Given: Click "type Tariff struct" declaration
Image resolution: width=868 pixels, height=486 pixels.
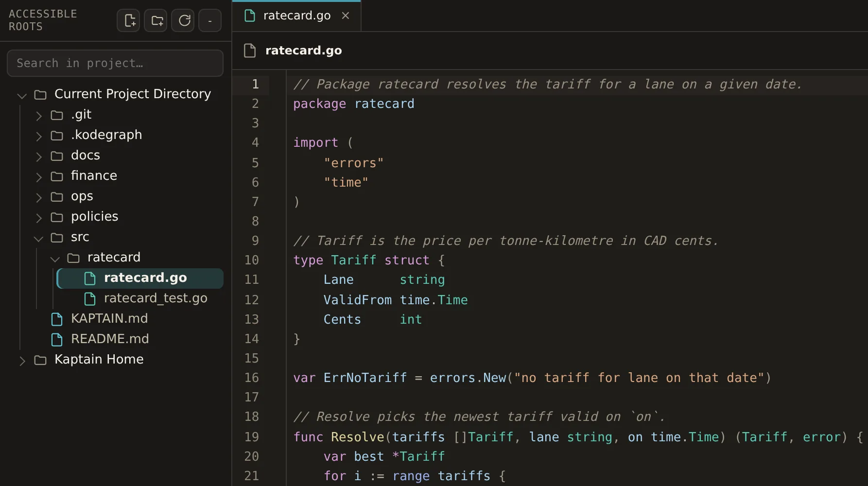Looking at the screenshot, I should click(x=361, y=260).
